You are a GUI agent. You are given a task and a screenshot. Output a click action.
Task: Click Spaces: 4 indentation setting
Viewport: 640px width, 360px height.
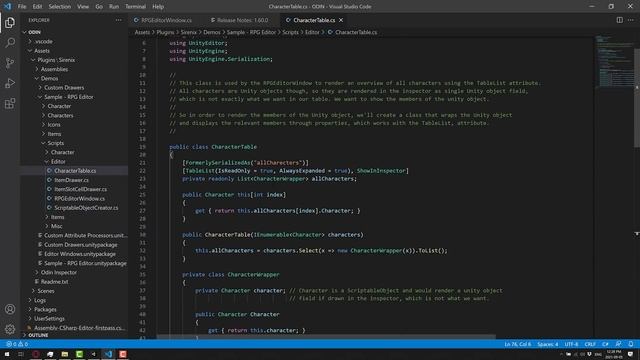pos(547,344)
